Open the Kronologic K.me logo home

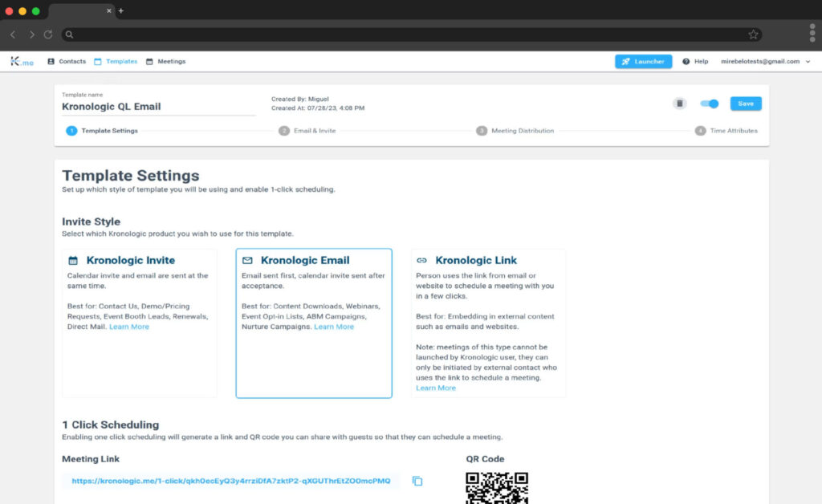tap(22, 61)
